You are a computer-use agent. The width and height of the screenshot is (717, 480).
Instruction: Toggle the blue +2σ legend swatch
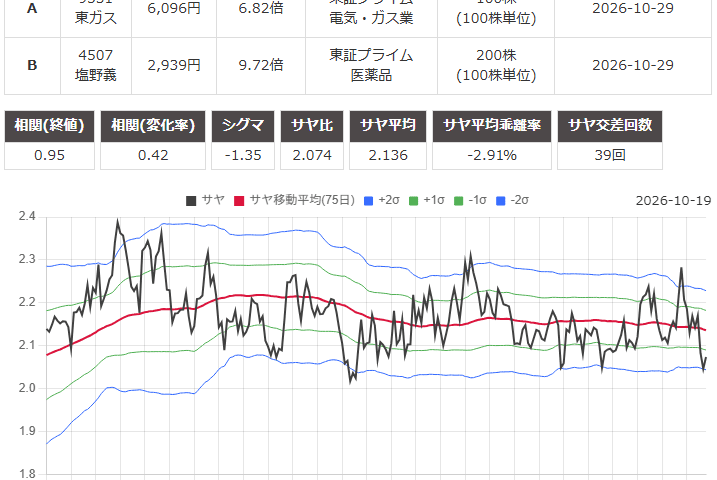[x=368, y=201]
